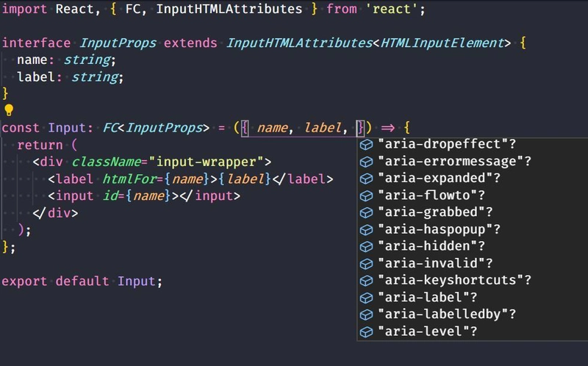This screenshot has height=366, width=588.
Task: Click the cube icon beside "aria-keyshortcuts"
Action: pyautogui.click(x=366, y=280)
